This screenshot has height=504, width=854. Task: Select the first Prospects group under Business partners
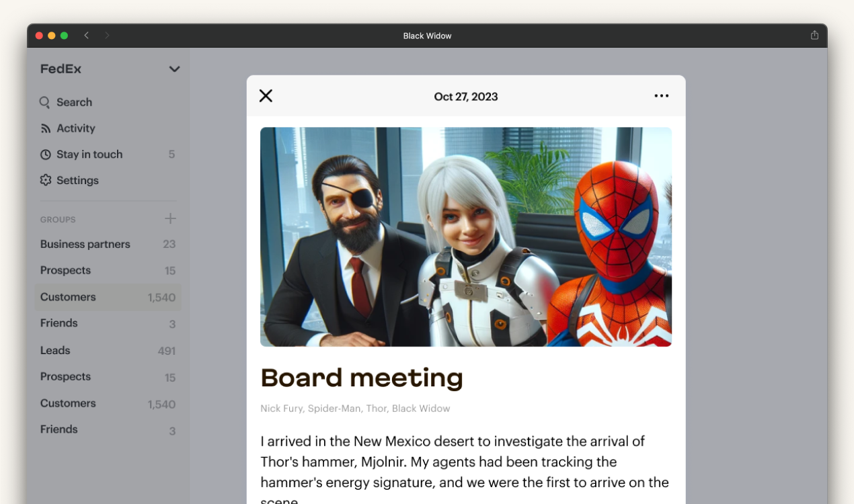click(x=108, y=270)
